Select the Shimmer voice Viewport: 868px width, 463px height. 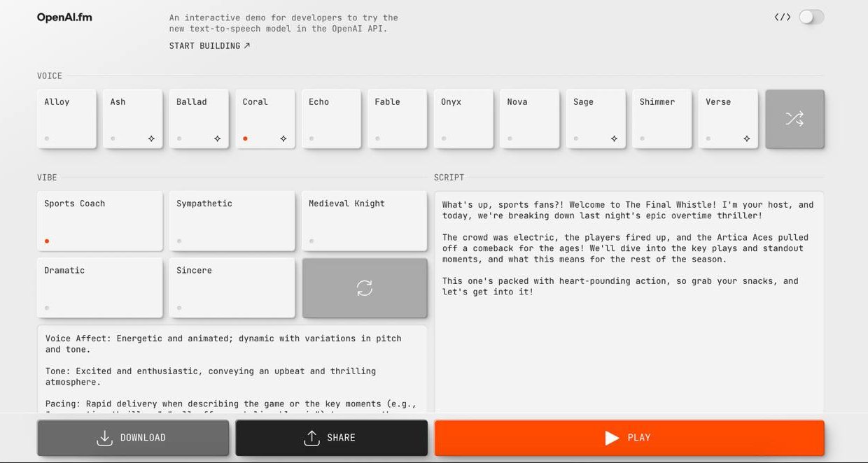661,119
